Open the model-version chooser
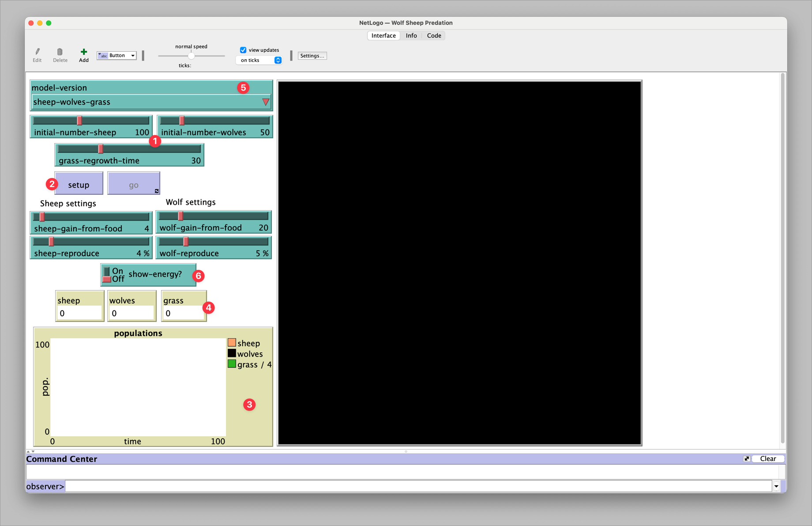Image resolution: width=812 pixels, height=526 pixels. 265,102
